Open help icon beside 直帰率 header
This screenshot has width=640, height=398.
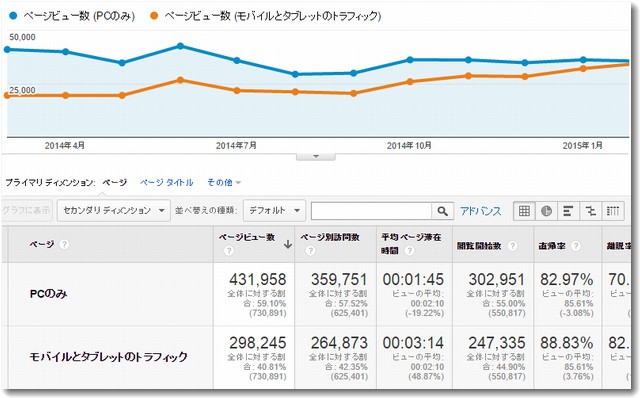click(576, 246)
